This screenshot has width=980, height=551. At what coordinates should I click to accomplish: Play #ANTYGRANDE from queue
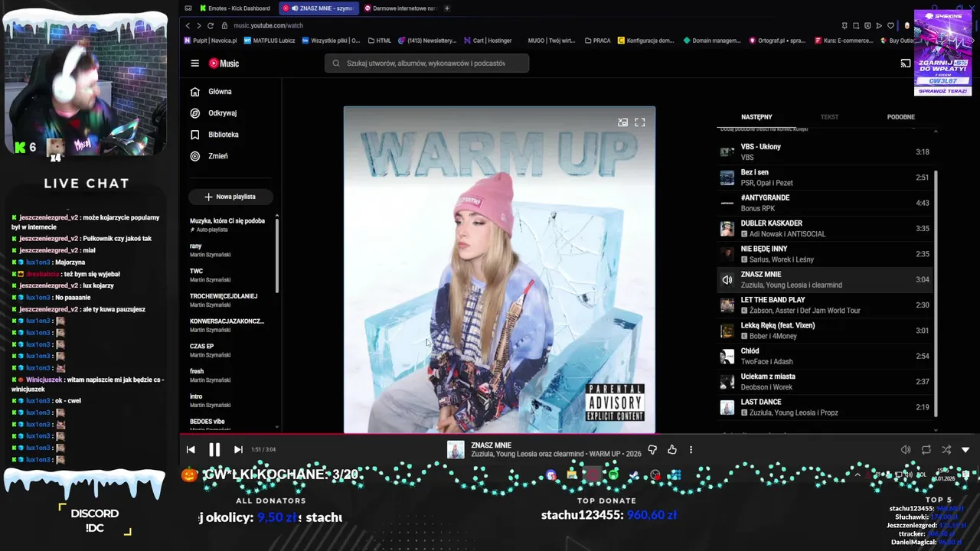(x=825, y=203)
